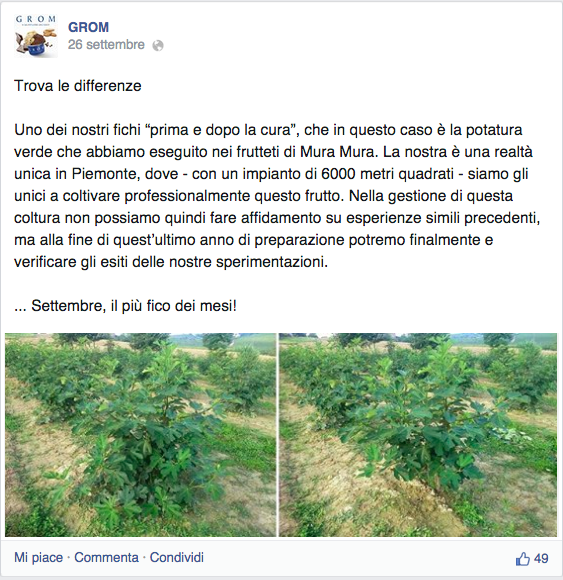The width and height of the screenshot is (563, 580).
Task: Like the post with Mi piace
Action: [38, 557]
